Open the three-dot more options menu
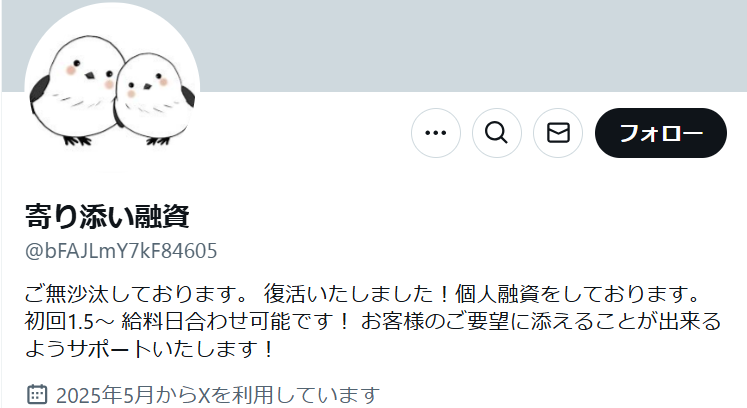The height and width of the screenshot is (408, 747). (435, 133)
